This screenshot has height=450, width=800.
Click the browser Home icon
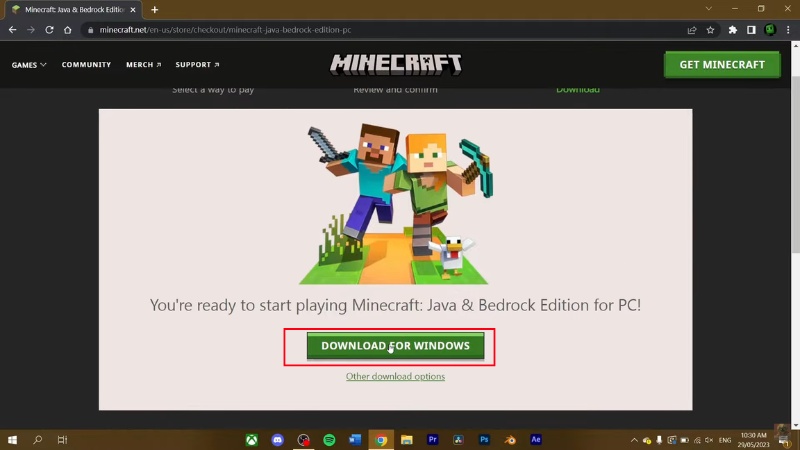pyautogui.click(x=67, y=30)
